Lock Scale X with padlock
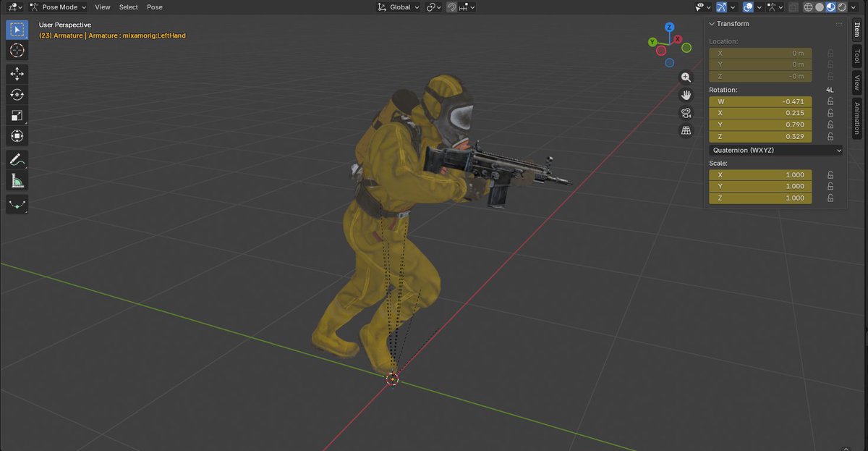Screen dimensions: 868x451 pos(830,174)
